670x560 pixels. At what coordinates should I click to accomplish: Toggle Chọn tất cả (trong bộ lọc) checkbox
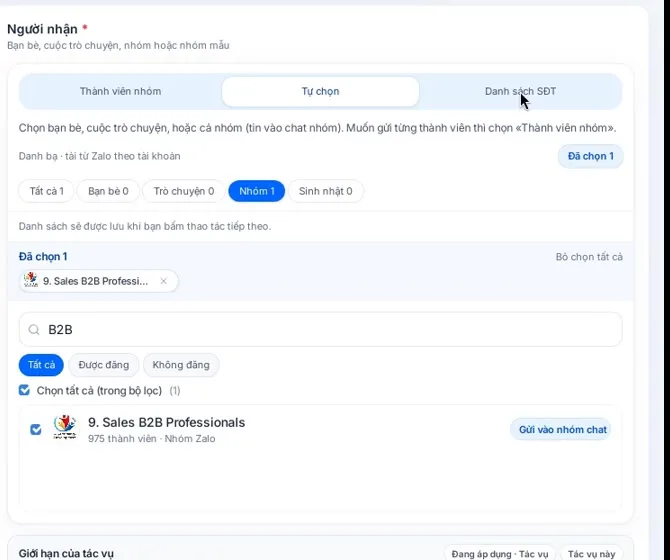(x=24, y=390)
